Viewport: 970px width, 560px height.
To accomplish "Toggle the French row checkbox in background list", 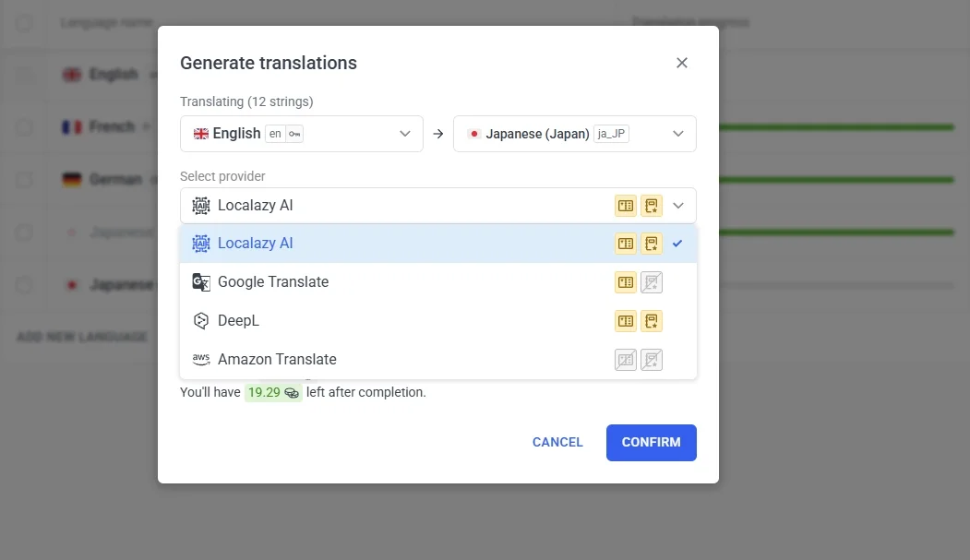I will [24, 127].
